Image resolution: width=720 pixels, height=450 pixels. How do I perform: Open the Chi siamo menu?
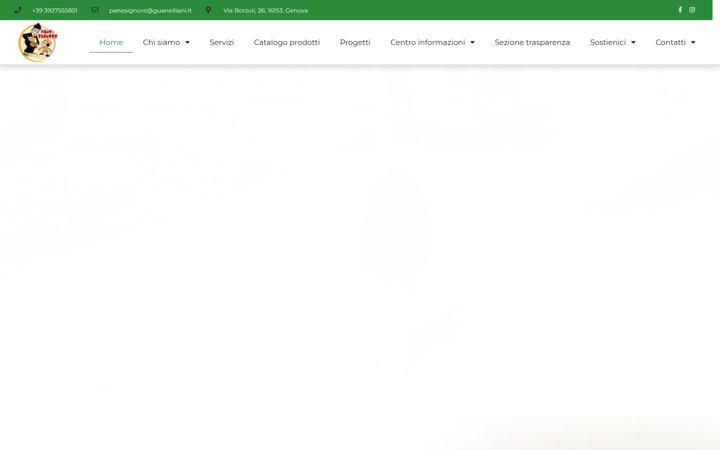[x=161, y=42]
